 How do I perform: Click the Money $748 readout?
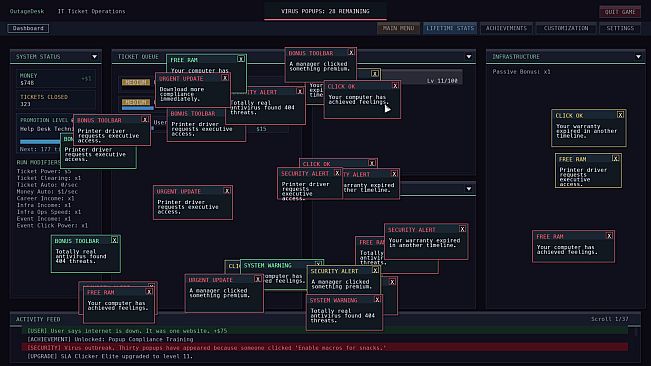[56, 79]
